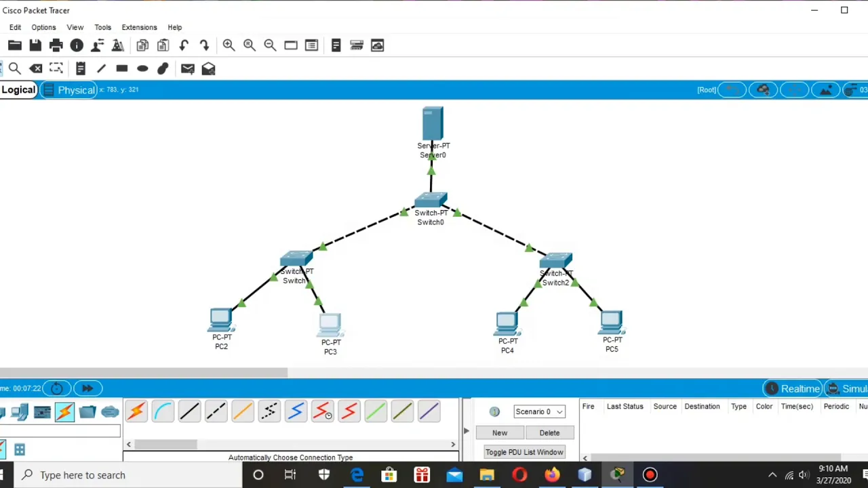Pick the blue zigzag coaxial cable

(x=296, y=411)
